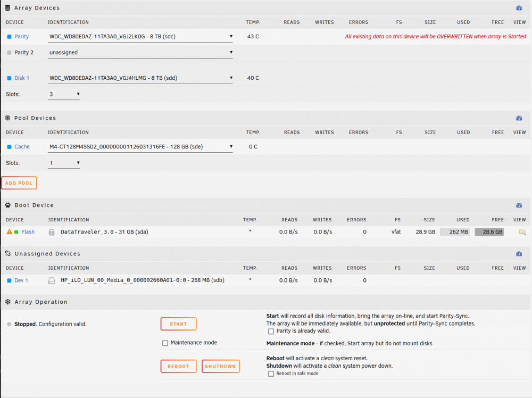Click the ADD POOL button
This screenshot has height=398, width=532.
(x=19, y=183)
